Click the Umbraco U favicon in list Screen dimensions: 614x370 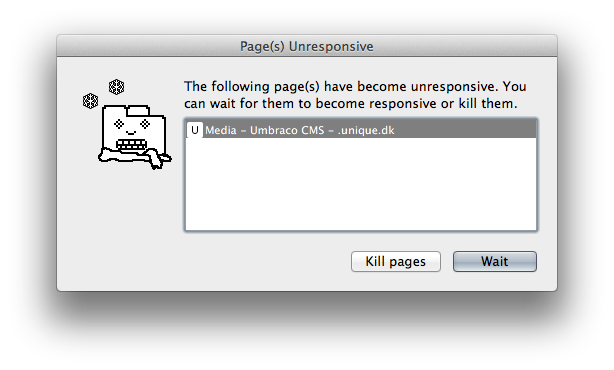[194, 130]
